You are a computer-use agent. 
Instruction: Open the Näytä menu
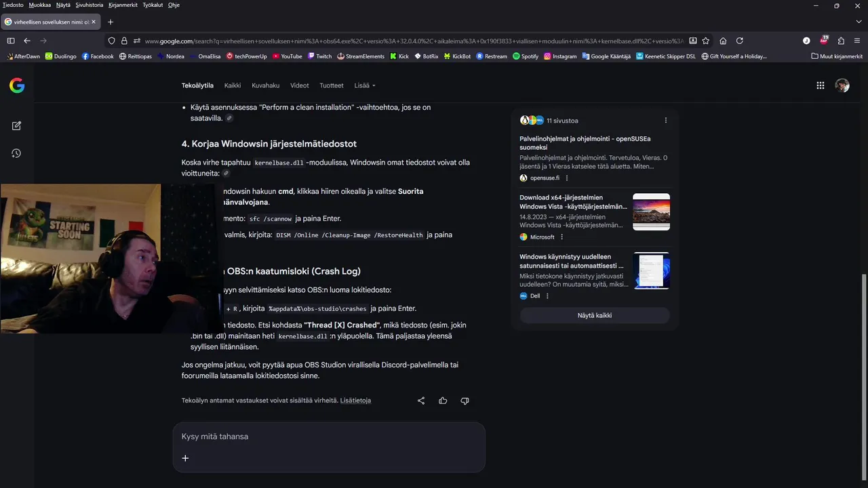click(63, 5)
